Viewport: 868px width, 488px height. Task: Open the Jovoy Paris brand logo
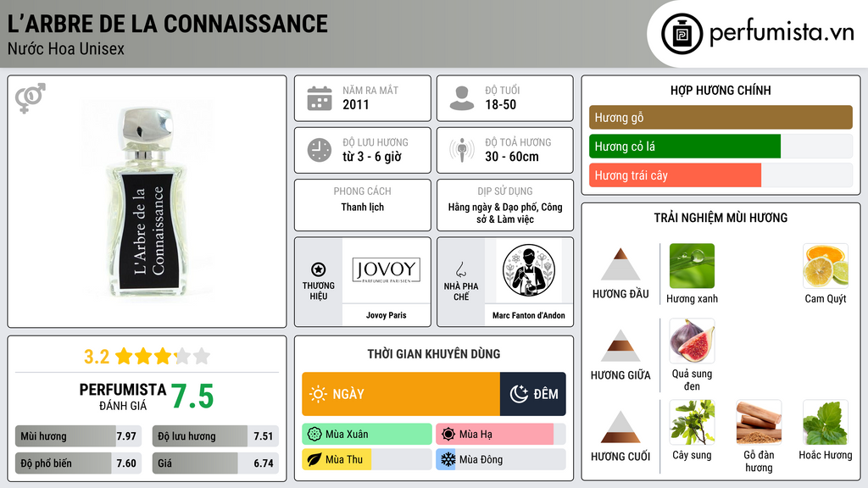(x=386, y=270)
